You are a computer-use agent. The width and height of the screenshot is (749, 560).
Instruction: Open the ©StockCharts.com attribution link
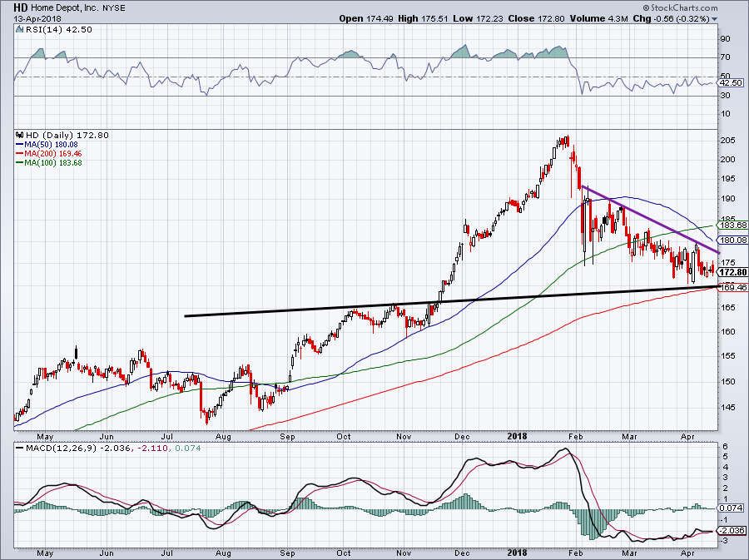[x=680, y=7]
